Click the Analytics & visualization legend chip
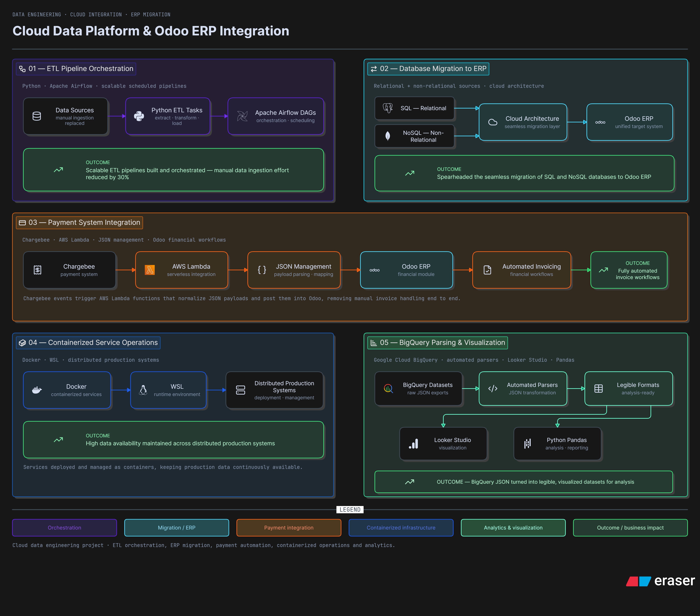Screen dimensions: 700x616 [513, 528]
